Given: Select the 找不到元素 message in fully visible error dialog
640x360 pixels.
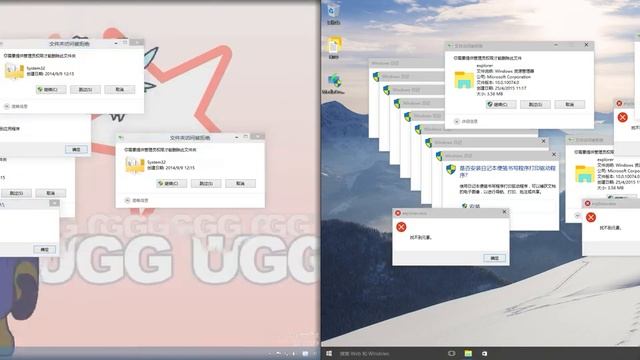Looking at the screenshot, I should [421, 237].
